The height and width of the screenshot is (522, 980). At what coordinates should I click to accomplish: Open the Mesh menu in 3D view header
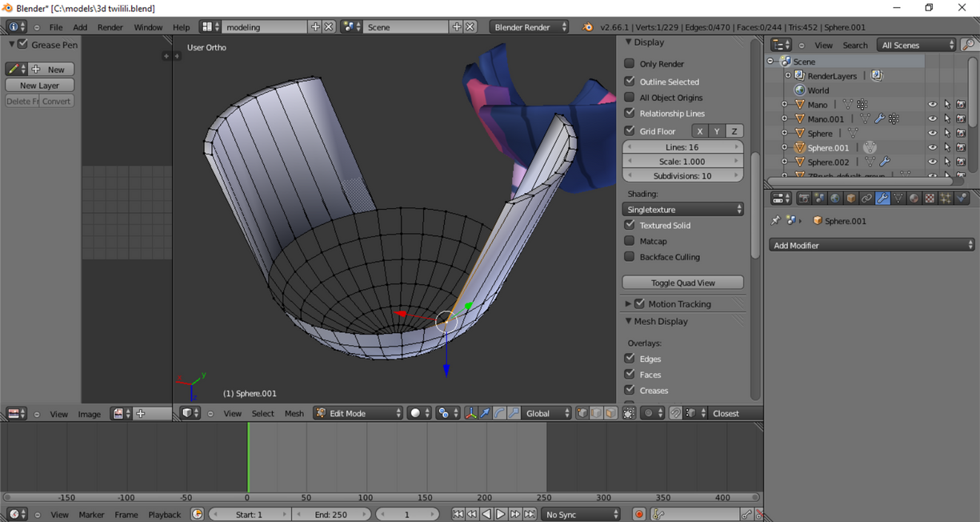coord(294,414)
